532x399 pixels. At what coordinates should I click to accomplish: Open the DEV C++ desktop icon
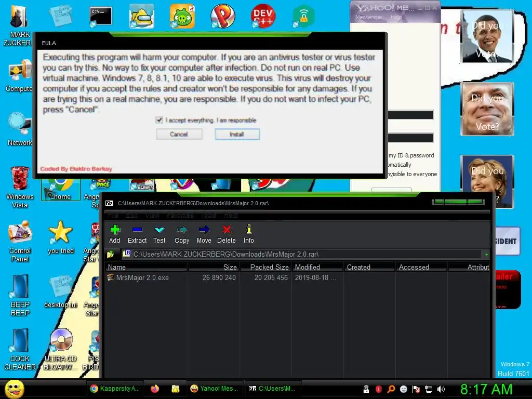[263, 16]
